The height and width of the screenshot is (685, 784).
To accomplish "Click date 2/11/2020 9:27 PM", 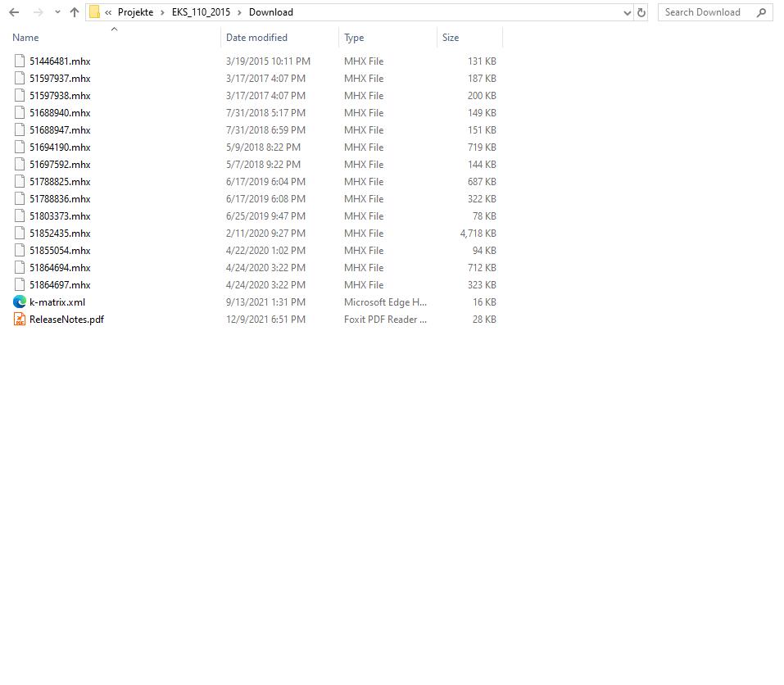I will coord(265,233).
